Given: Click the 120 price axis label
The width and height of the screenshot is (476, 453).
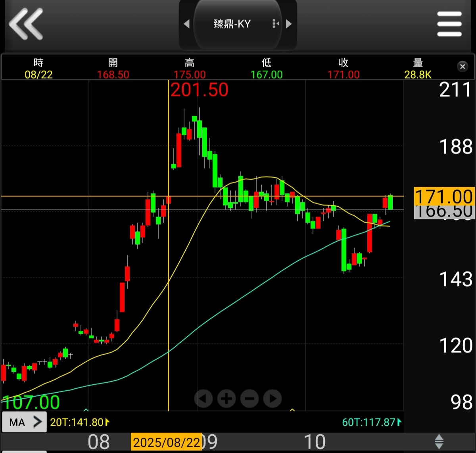Looking at the screenshot, I should click(x=456, y=346).
